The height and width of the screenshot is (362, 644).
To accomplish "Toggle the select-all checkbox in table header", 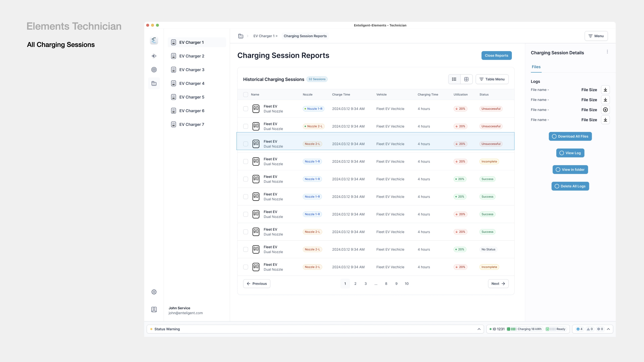I will [x=246, y=94].
